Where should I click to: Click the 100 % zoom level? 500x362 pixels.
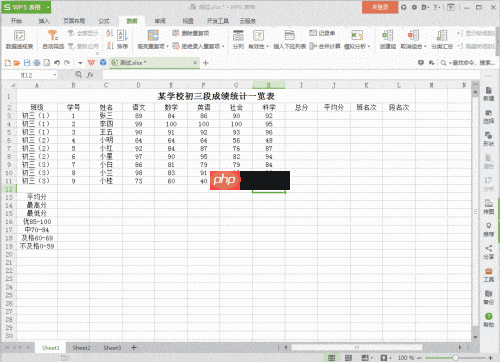click(x=405, y=358)
